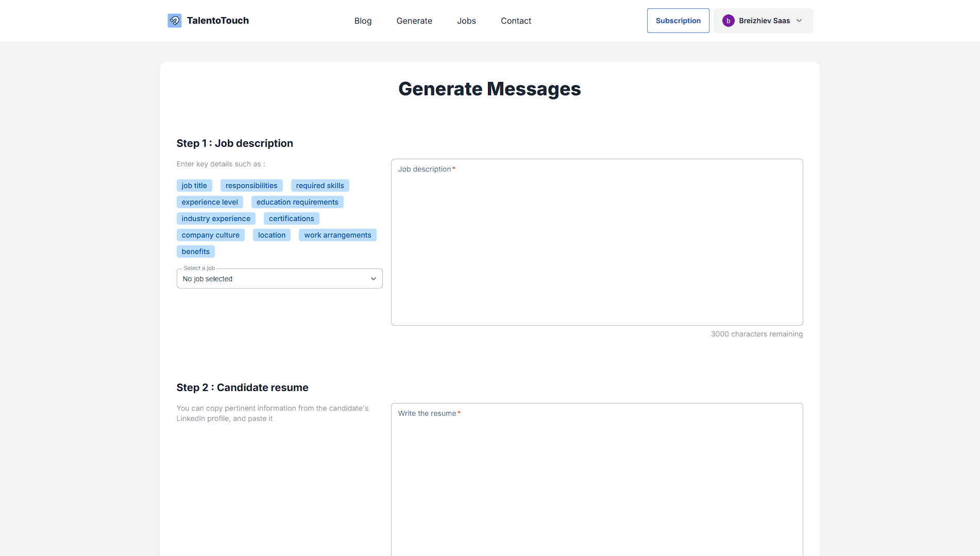Viewport: 980px width, 556px height.
Task: Navigate to the Jobs section
Action: (x=466, y=21)
